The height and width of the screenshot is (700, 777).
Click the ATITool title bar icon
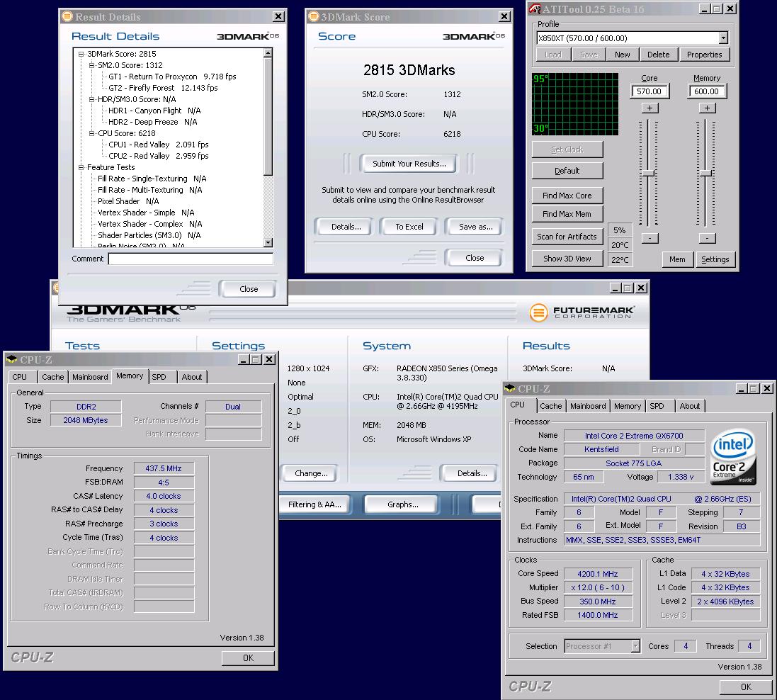[x=535, y=9]
